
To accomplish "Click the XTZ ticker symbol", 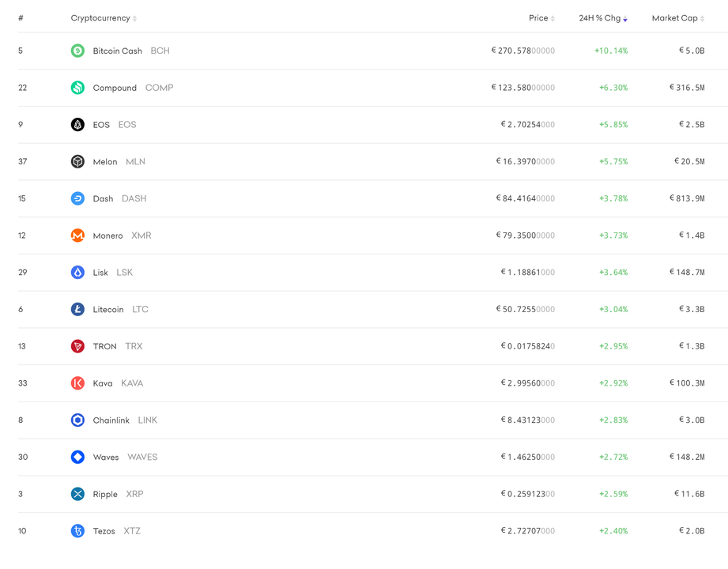I will tap(132, 531).
